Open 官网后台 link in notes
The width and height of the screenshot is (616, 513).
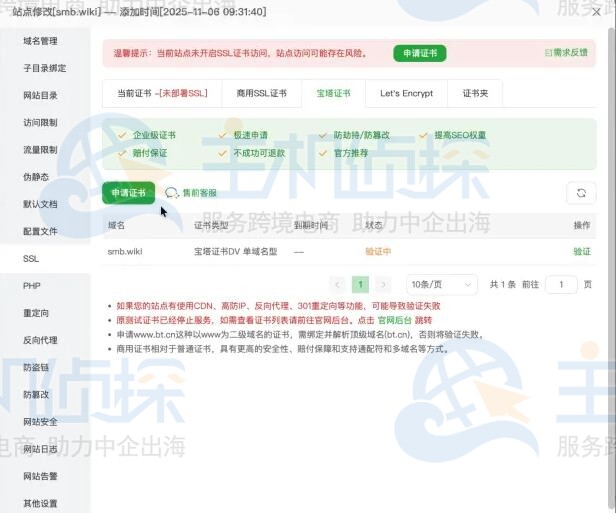[394, 320]
